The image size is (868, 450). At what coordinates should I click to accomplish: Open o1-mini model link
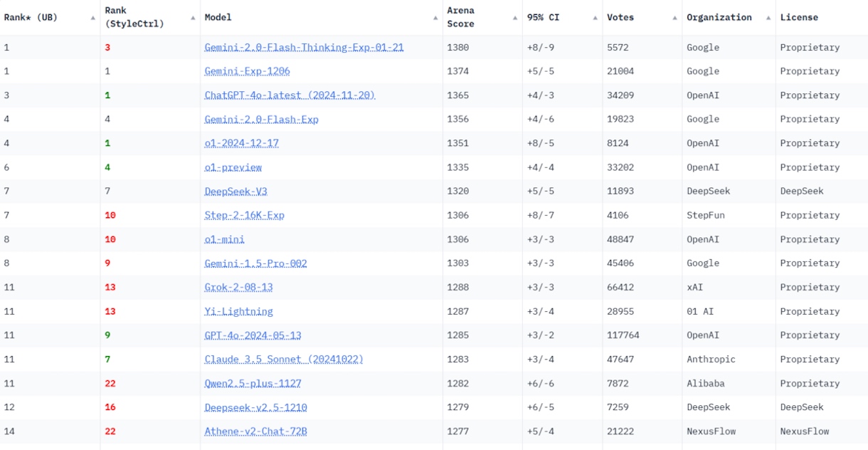point(224,239)
